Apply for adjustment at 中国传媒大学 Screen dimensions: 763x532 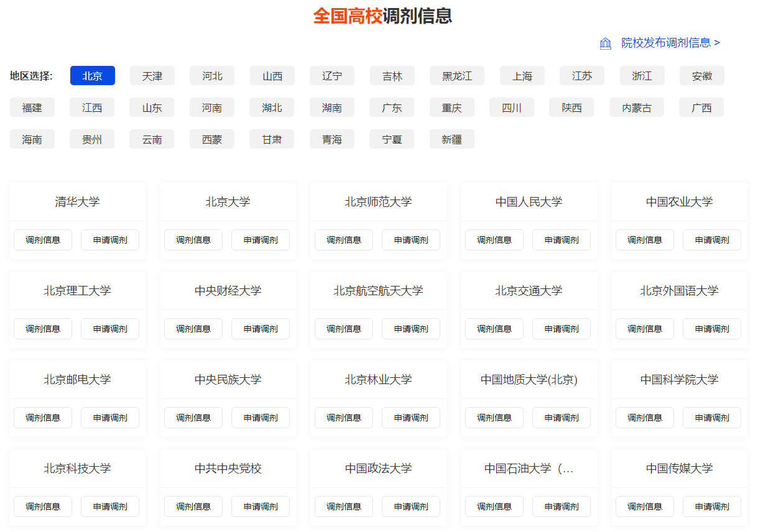(712, 507)
